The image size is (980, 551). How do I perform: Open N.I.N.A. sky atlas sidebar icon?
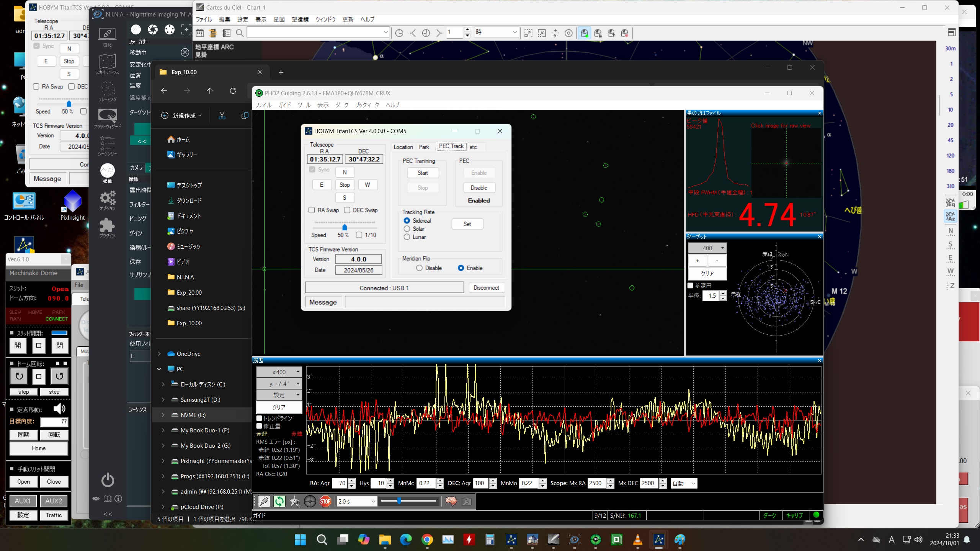click(x=108, y=64)
